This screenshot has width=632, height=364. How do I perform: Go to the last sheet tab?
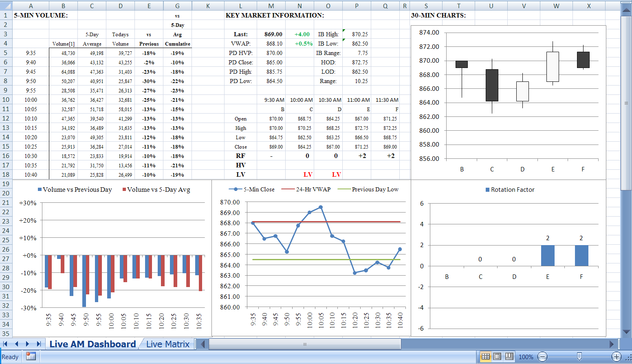(39, 344)
